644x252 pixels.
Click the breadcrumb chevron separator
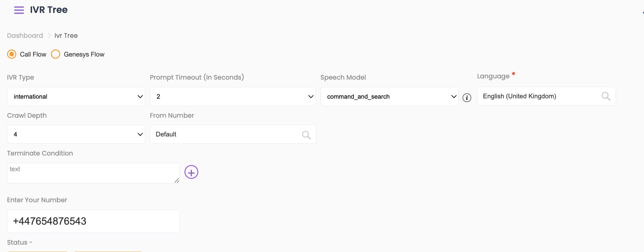point(49,36)
